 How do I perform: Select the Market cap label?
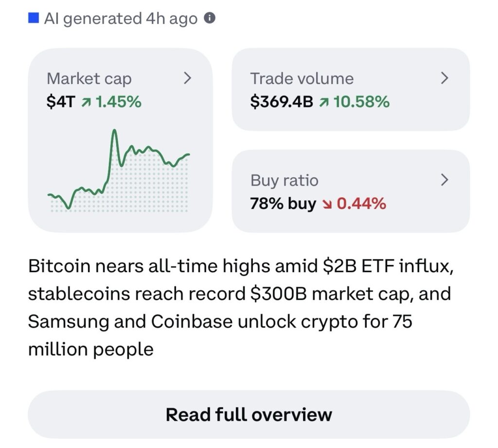[x=89, y=79]
